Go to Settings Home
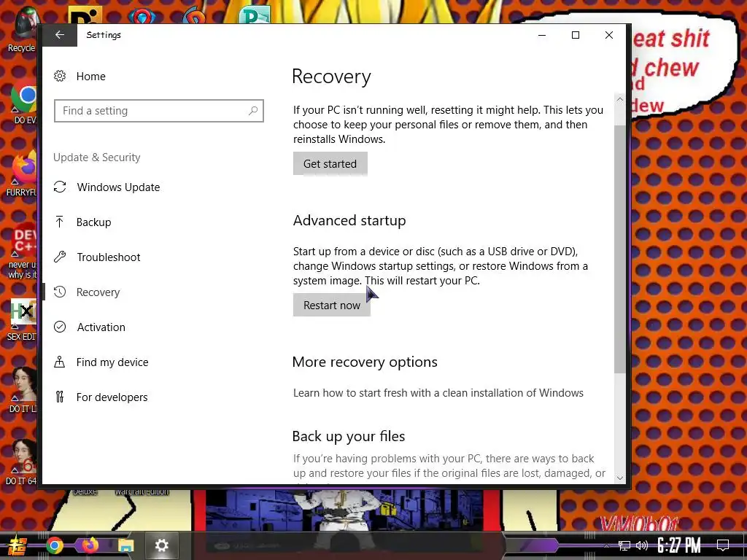The image size is (747, 560). click(90, 76)
